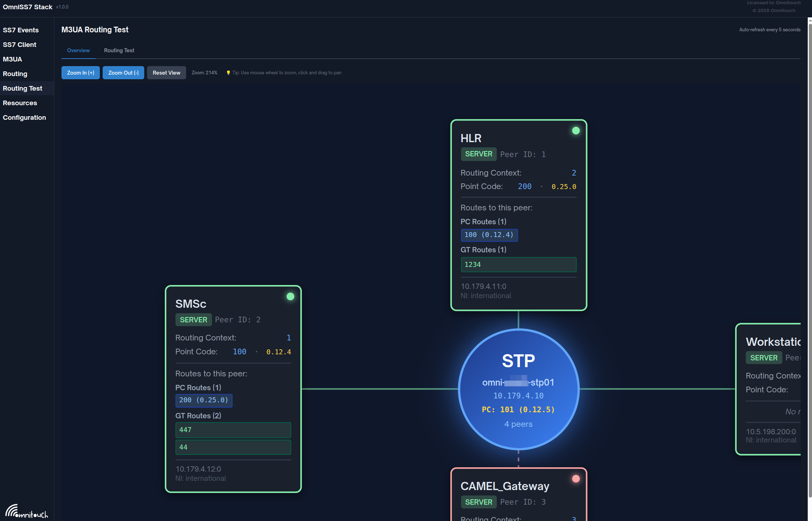Click the GT route field 1234 on HLR

click(x=518, y=264)
